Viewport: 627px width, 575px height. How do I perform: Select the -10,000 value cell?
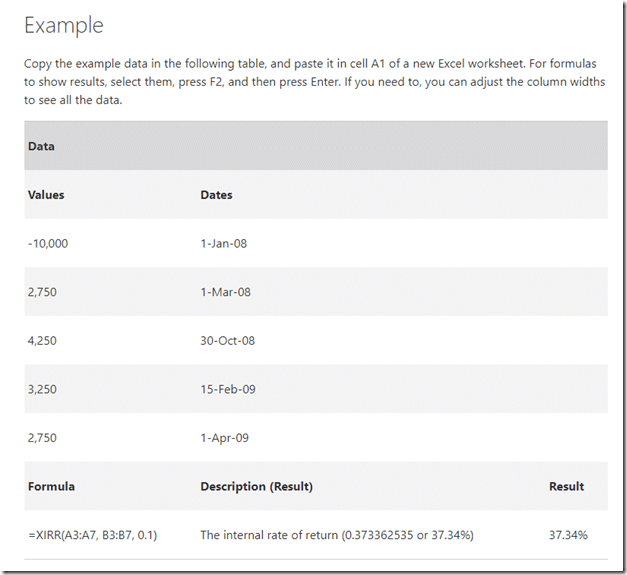(x=48, y=243)
